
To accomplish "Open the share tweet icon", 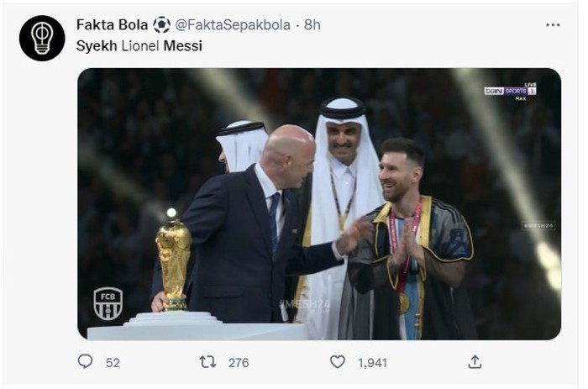I will [x=475, y=362].
